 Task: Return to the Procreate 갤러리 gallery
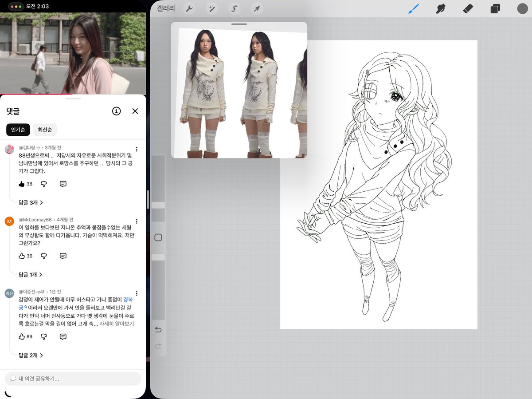[166, 9]
